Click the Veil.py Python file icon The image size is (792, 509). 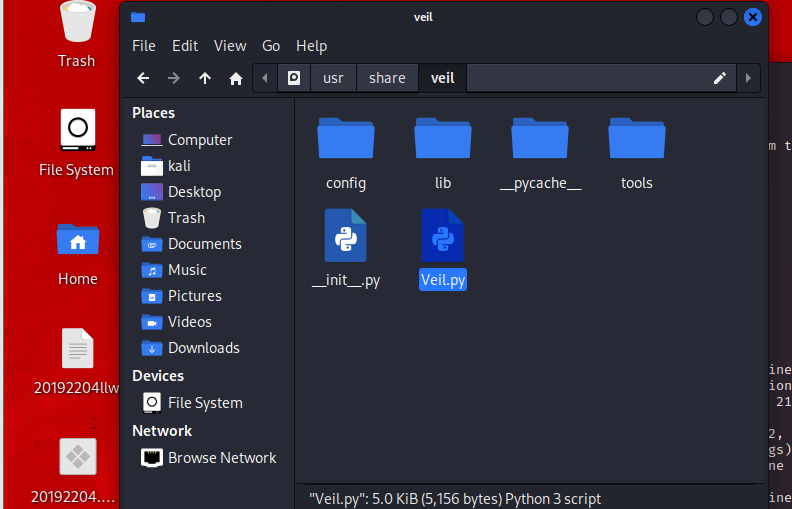[x=443, y=236]
